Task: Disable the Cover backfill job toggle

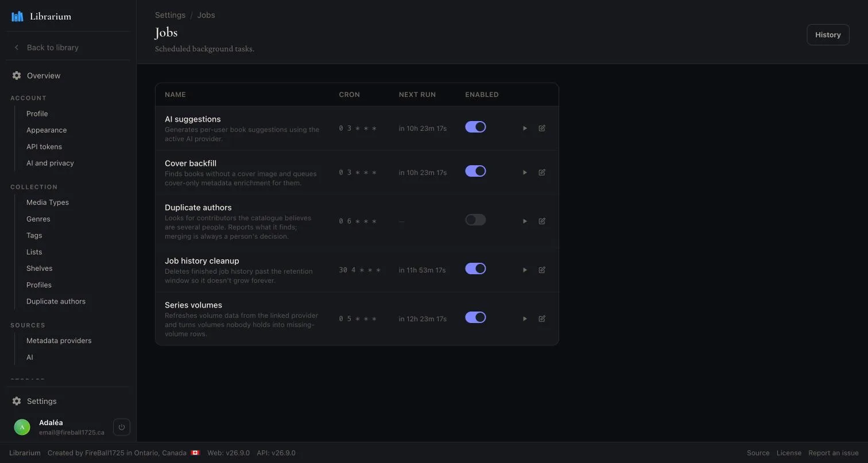Action: [475, 171]
